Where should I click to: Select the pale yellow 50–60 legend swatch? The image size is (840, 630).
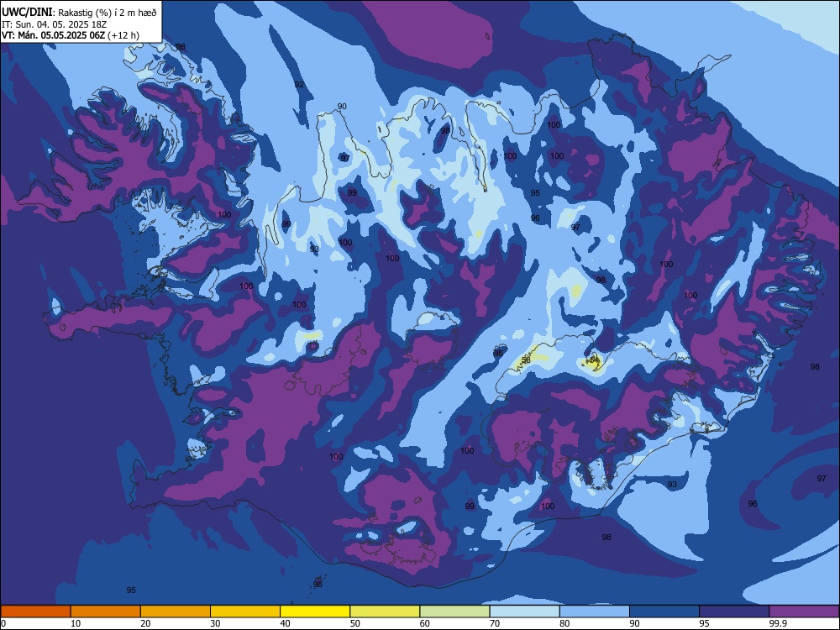(x=386, y=612)
